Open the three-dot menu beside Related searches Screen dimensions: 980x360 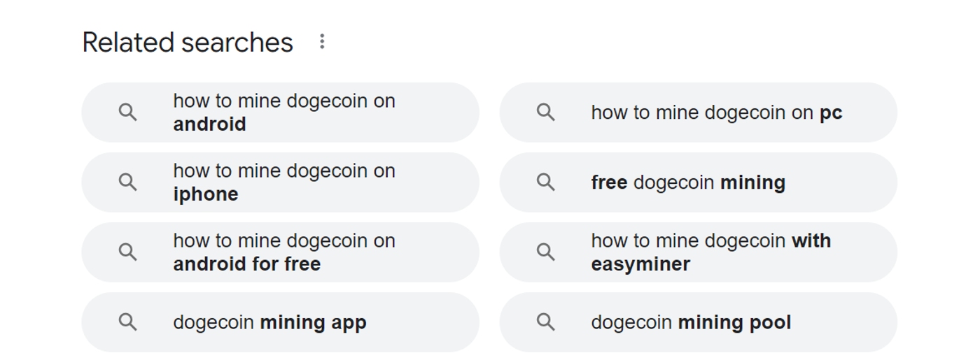click(322, 42)
